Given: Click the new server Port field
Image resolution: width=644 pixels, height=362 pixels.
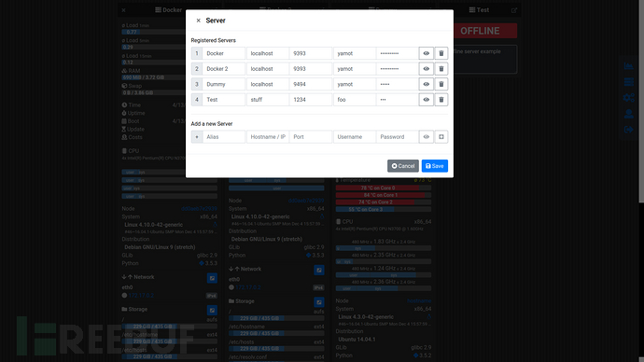Looking at the screenshot, I should (x=311, y=136).
